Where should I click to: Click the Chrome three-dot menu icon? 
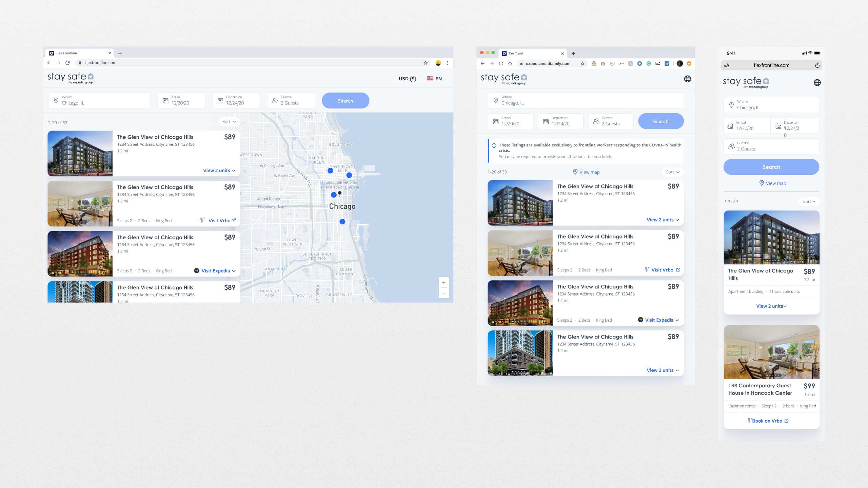(x=447, y=63)
